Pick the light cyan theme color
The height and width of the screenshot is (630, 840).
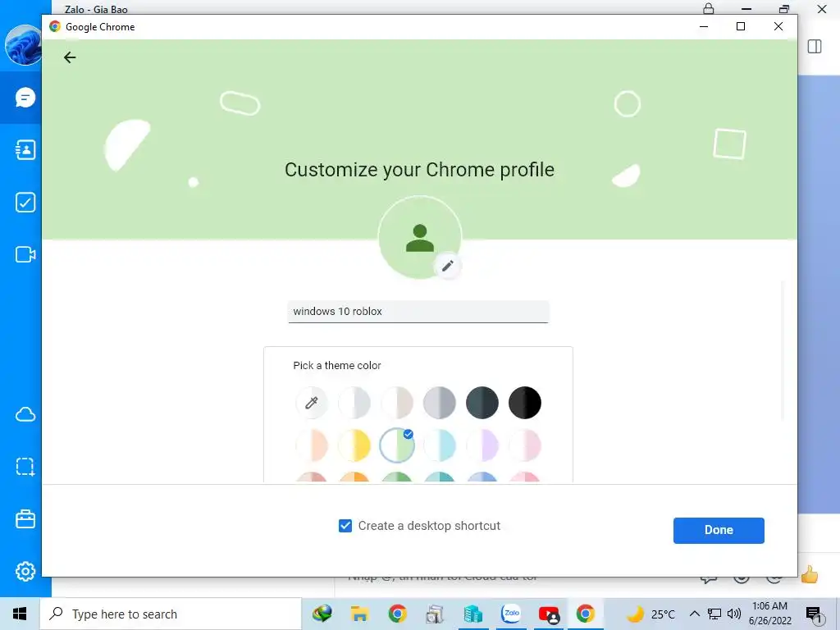click(440, 445)
